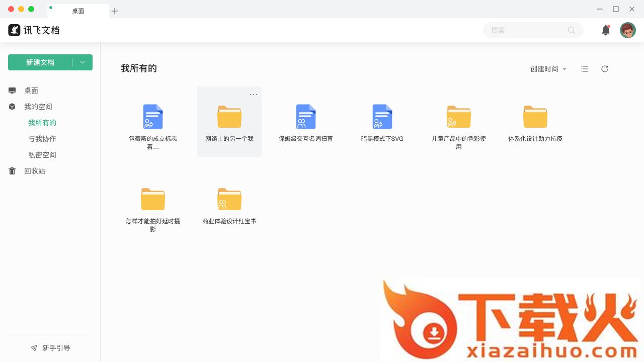This screenshot has height=362, width=644.
Task: Open the 体系化设计助力抗疫 folder icon
Action: coord(535,117)
